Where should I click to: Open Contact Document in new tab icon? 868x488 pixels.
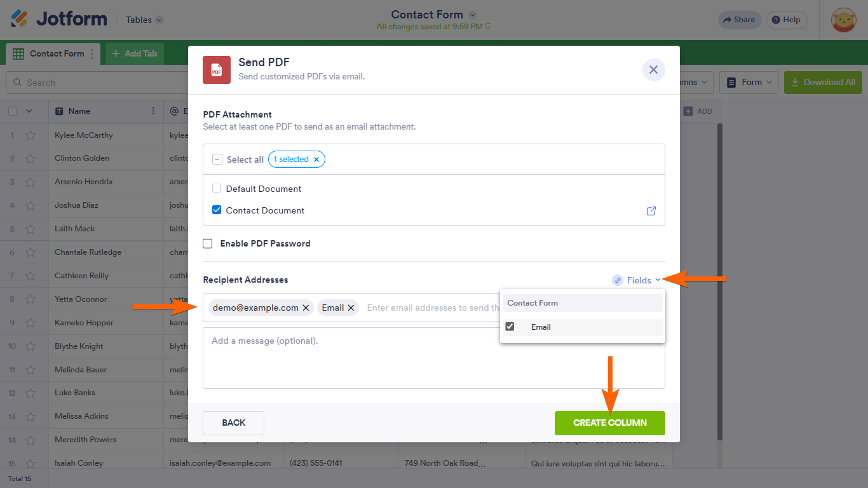[651, 211]
